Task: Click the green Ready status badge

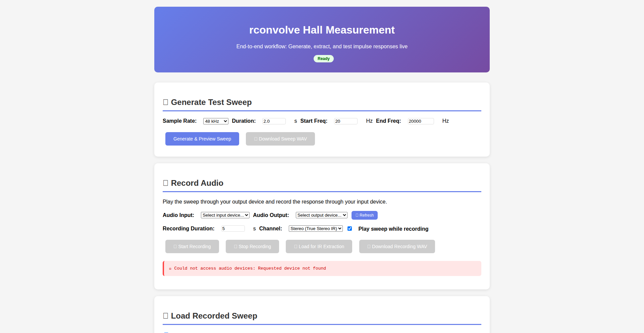Action: (323, 58)
